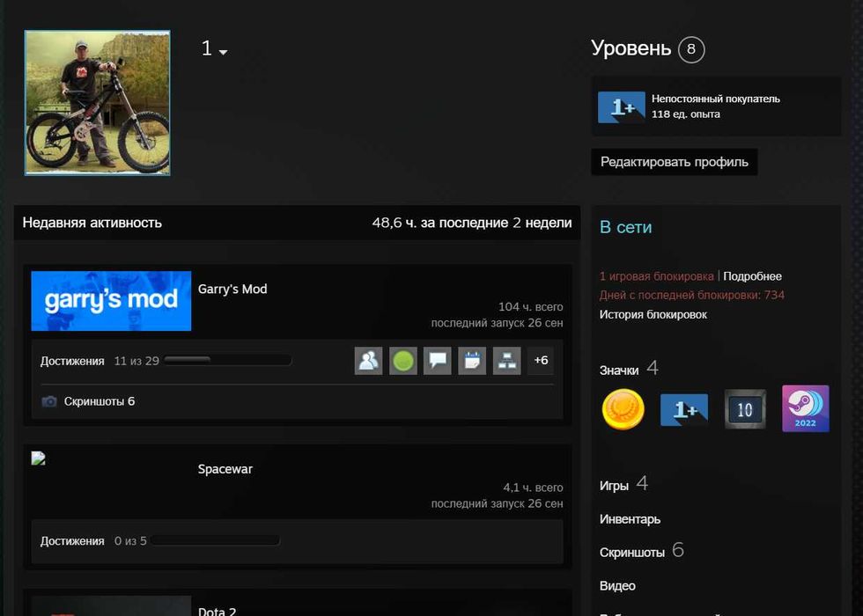863x616 pixels.
Task: Click the Недавняя активность header
Action: coord(92,223)
